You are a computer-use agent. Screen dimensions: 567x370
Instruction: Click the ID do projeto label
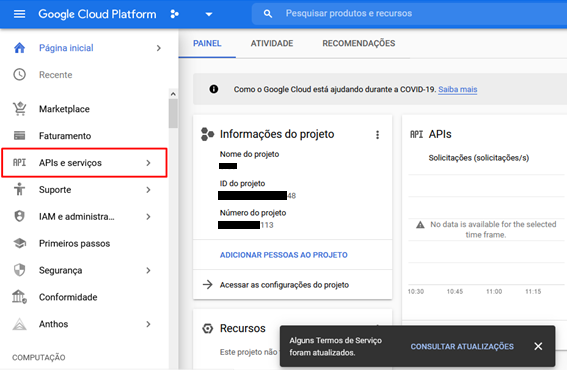[242, 183]
